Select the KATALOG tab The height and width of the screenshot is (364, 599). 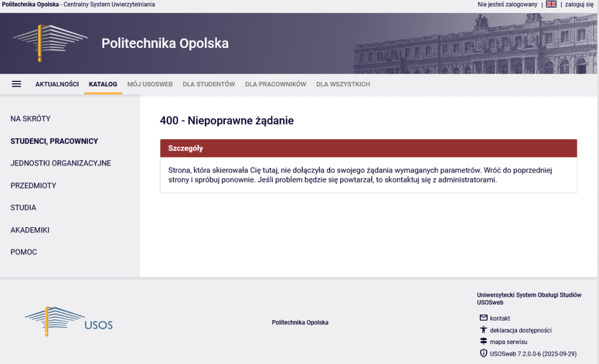coord(103,84)
